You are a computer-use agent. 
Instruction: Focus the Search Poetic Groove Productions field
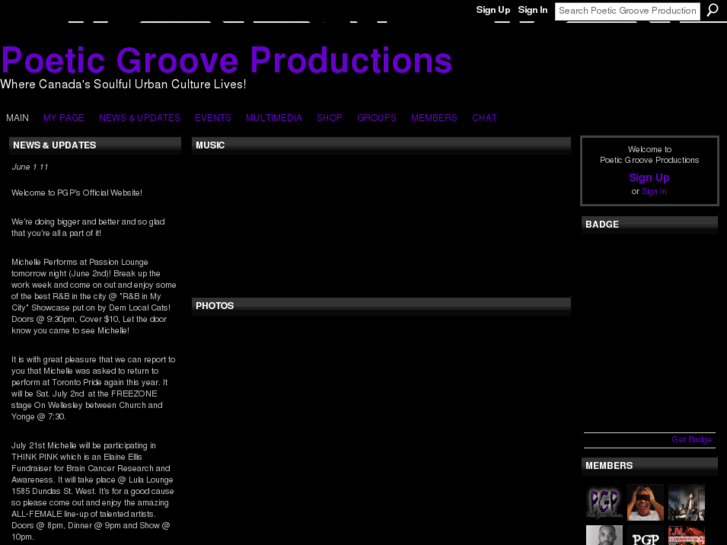pyautogui.click(x=627, y=11)
